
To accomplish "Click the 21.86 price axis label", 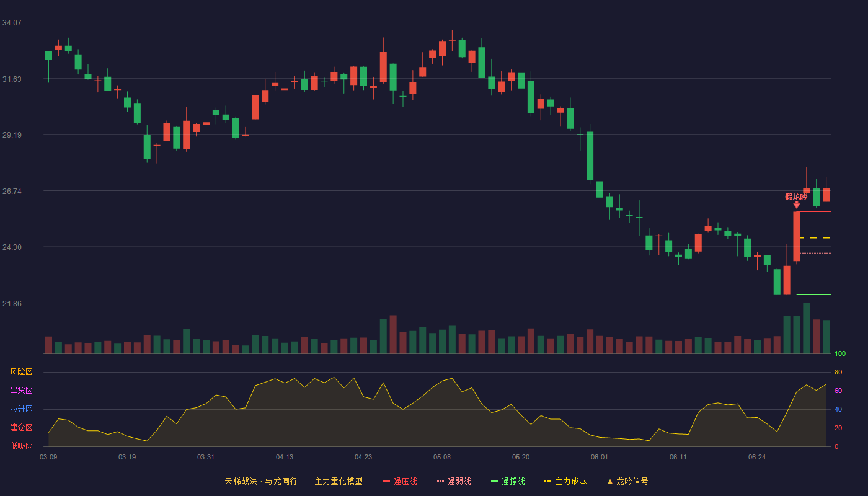I will pos(12,303).
